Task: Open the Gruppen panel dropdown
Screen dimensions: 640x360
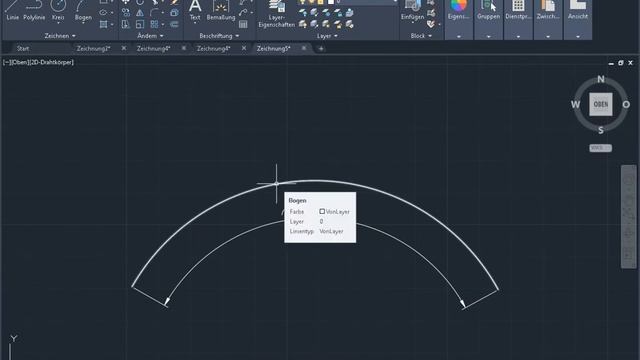Action: point(488,37)
